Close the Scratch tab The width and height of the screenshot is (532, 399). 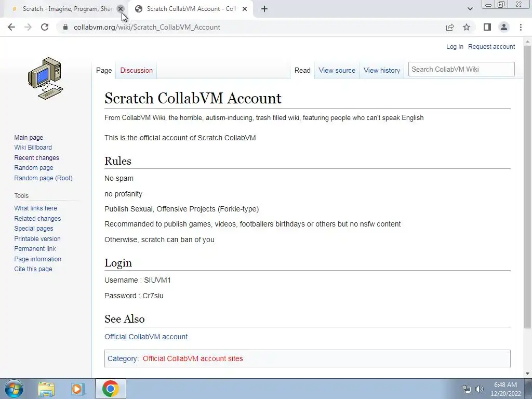[x=120, y=9]
